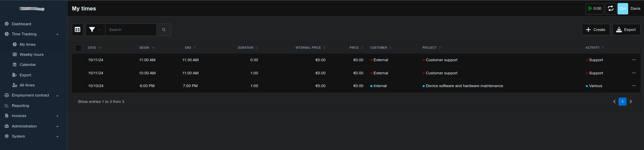Open Weekly hours in sidebar
Screen dimensions: 644x150
[31, 54]
